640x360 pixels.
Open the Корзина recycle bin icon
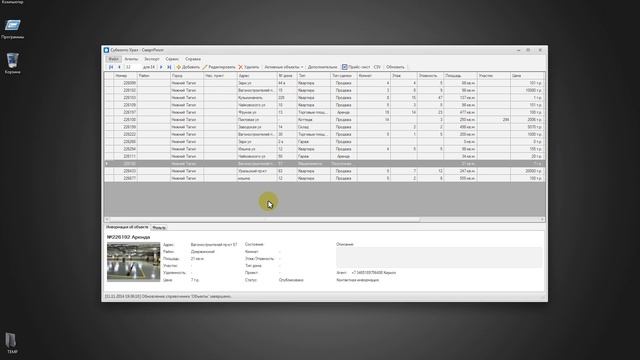(x=13, y=63)
